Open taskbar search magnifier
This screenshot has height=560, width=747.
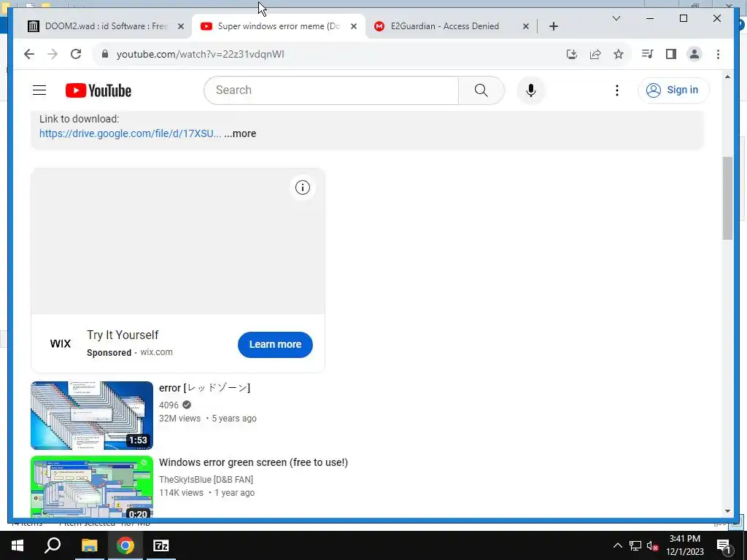pyautogui.click(x=53, y=545)
